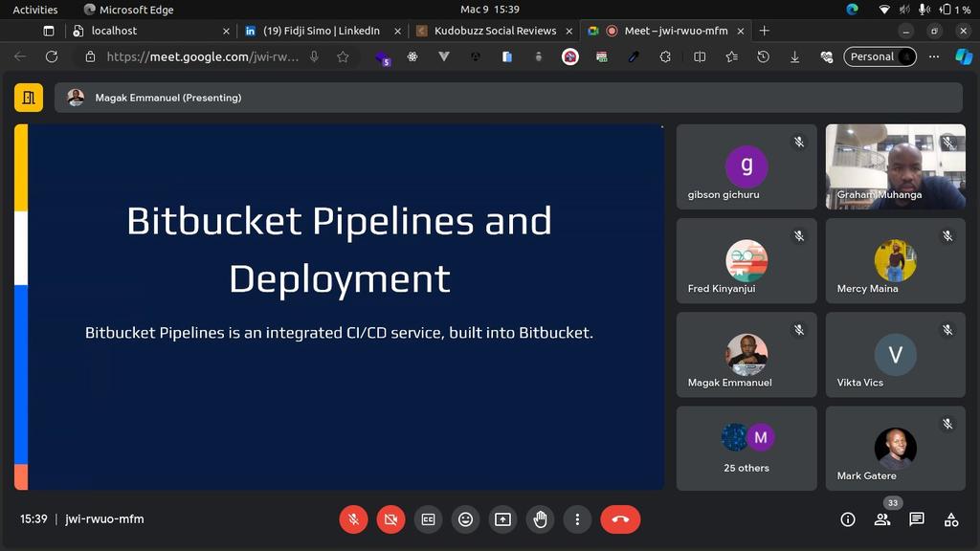This screenshot has height=551, width=980.
Task: Select Mark Gatere participant tile
Action: 896,449
